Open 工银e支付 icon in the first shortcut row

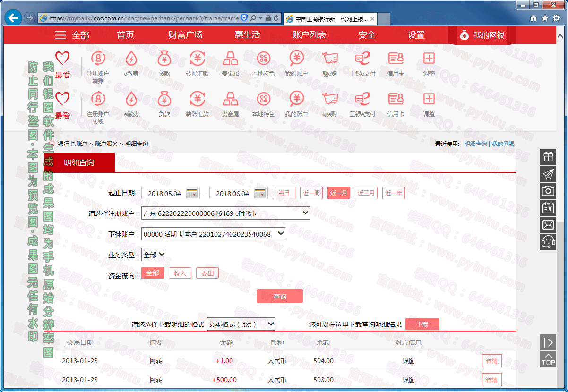[362, 59]
